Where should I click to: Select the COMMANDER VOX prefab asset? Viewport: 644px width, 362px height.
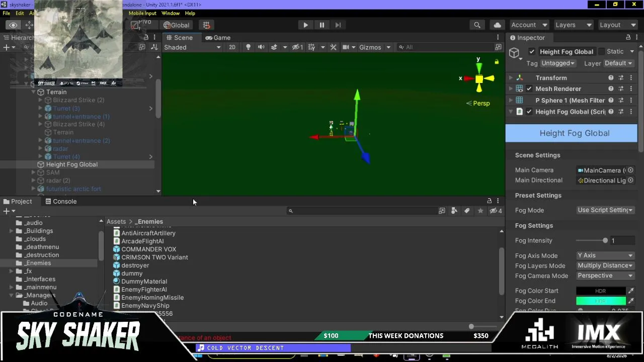[149, 249]
